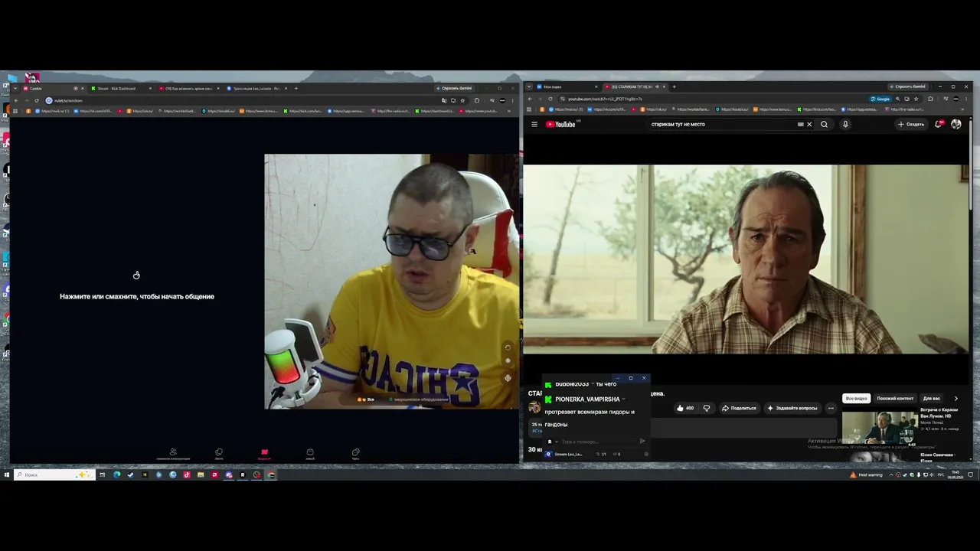This screenshot has height=551, width=980.
Task: Click the microphone icon on webcam overlay
Action: click(508, 378)
